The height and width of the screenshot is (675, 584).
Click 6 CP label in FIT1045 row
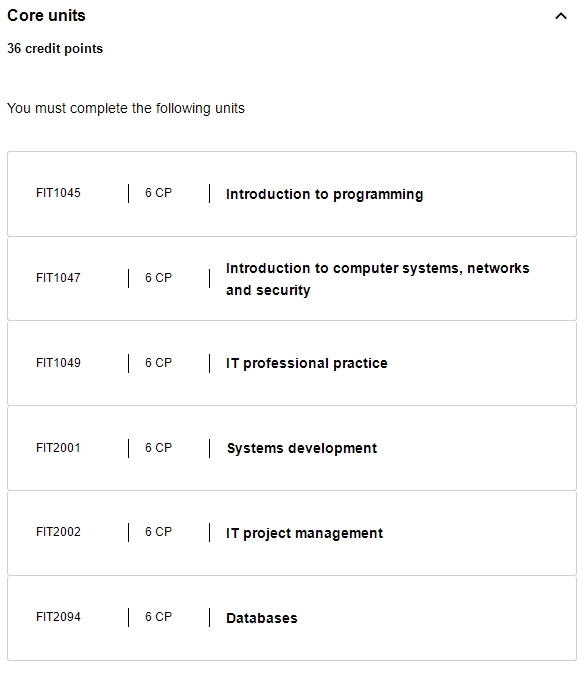158,193
